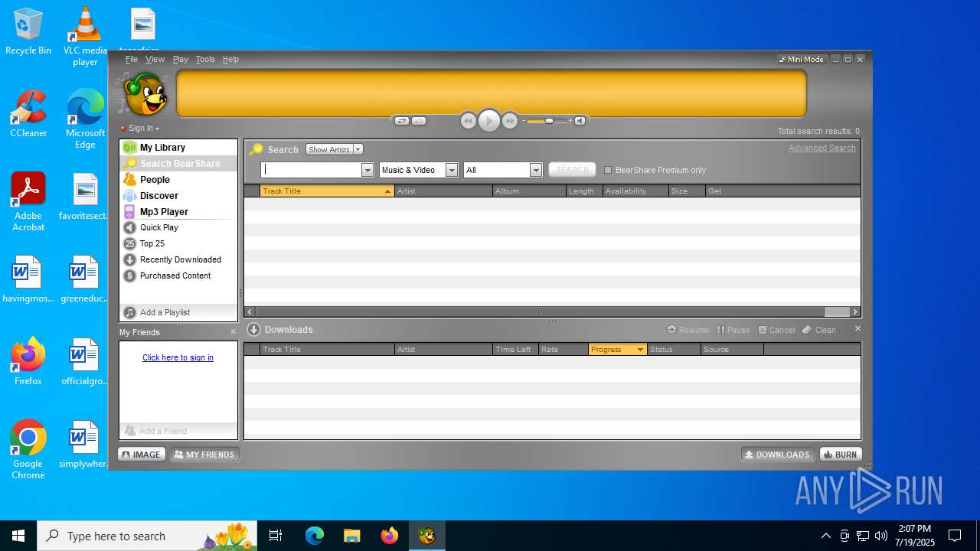Viewport: 980px width, 551px height.
Task: Sort search results by Track Title
Action: [327, 191]
